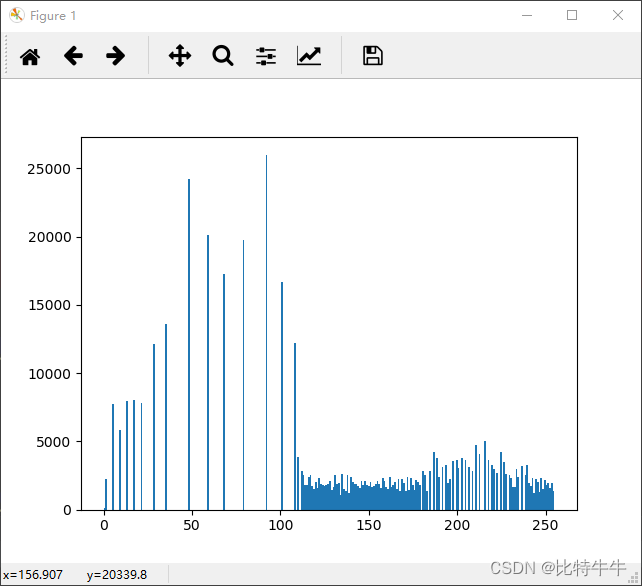642x586 pixels.
Task: Click the x-axis label 250
Action: tap(545, 525)
